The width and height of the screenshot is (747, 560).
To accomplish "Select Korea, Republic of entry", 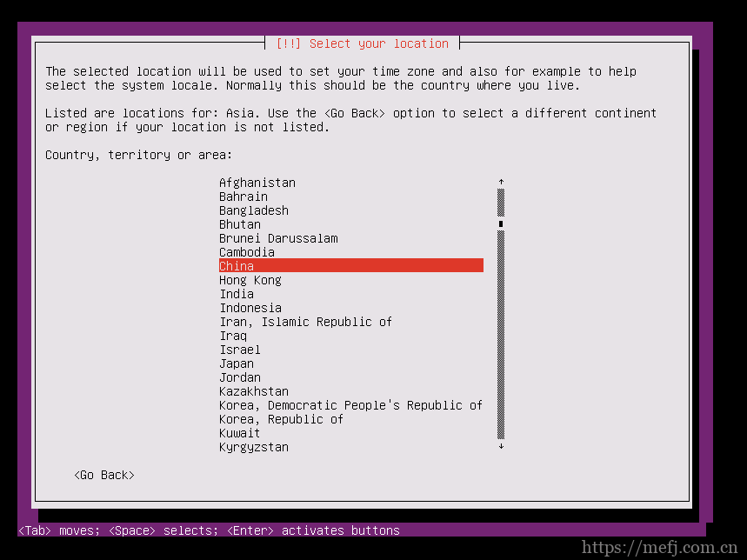I will click(x=281, y=419).
